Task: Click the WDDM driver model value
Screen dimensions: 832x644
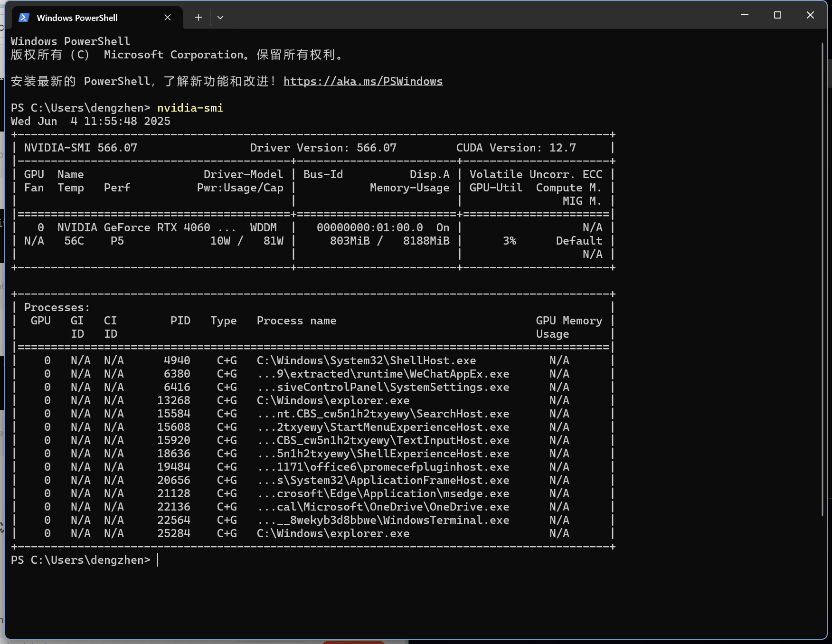Action: click(264, 227)
